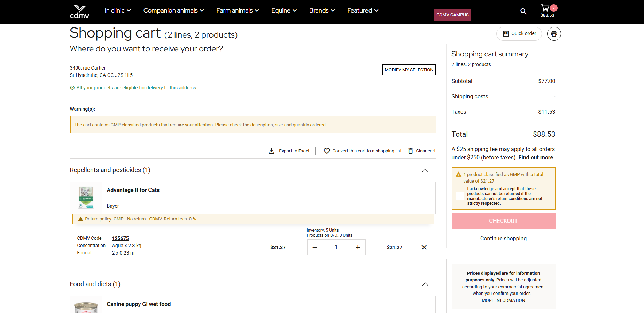Click the 'Inventory: 5 Units' text
Screen dimensions: 644x313
(323, 230)
